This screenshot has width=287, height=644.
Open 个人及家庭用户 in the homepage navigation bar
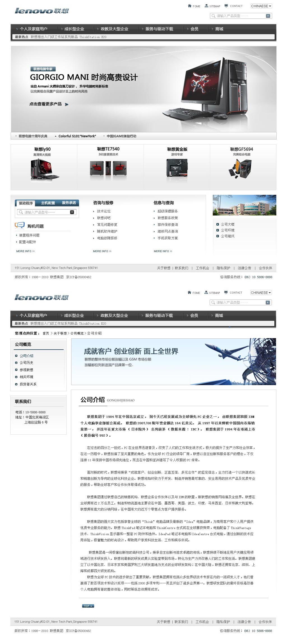point(33,29)
